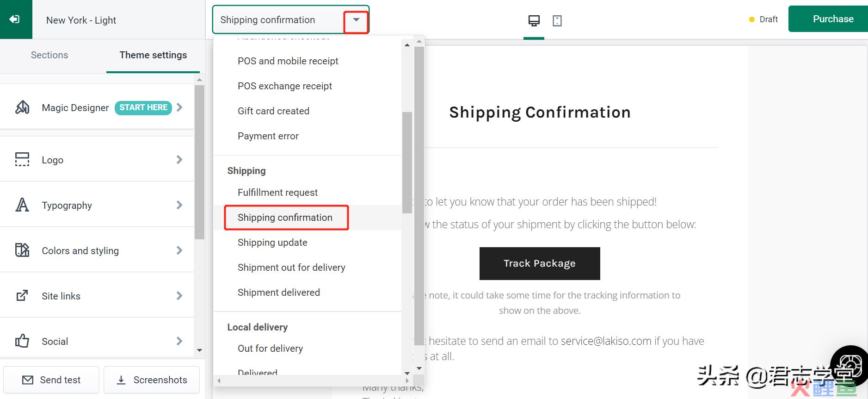This screenshot has height=399, width=868.
Task: Select Shipping update from the list
Action: click(x=272, y=243)
